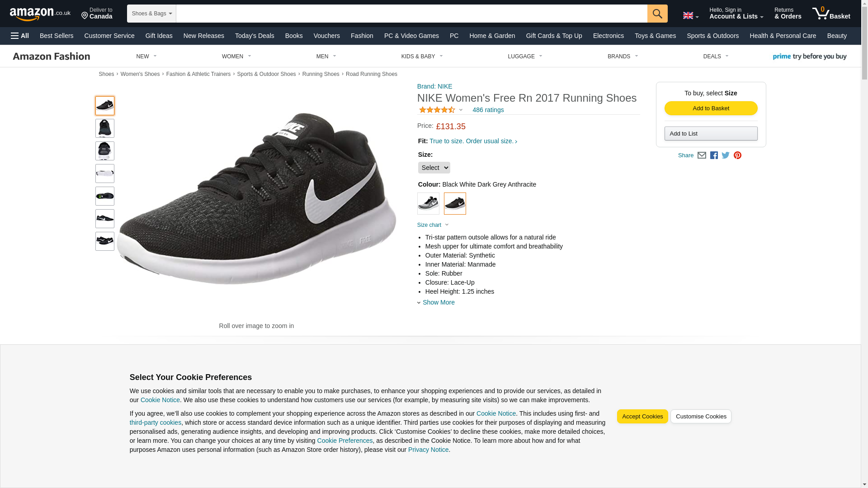The width and height of the screenshot is (868, 488).
Task: Select the white grey colour swatch
Action: (428, 204)
